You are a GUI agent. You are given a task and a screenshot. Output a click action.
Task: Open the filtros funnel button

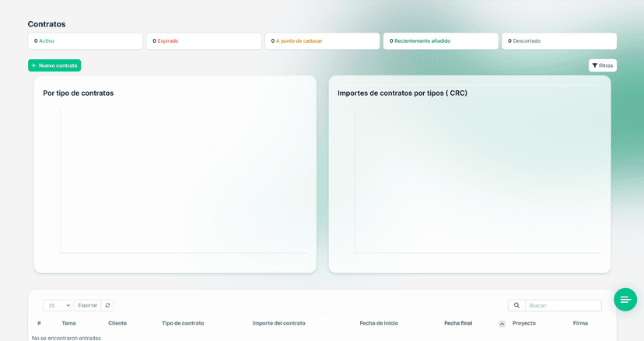pos(602,65)
